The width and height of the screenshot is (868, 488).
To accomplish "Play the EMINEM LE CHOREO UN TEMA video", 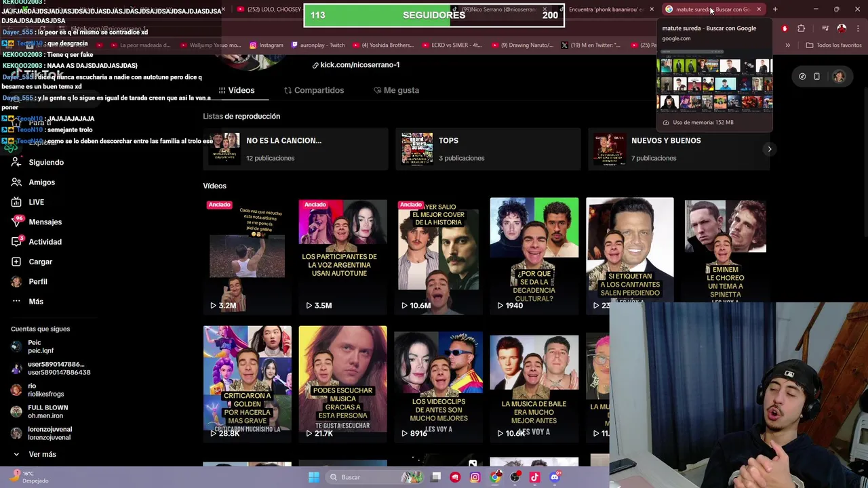I will click(x=726, y=250).
